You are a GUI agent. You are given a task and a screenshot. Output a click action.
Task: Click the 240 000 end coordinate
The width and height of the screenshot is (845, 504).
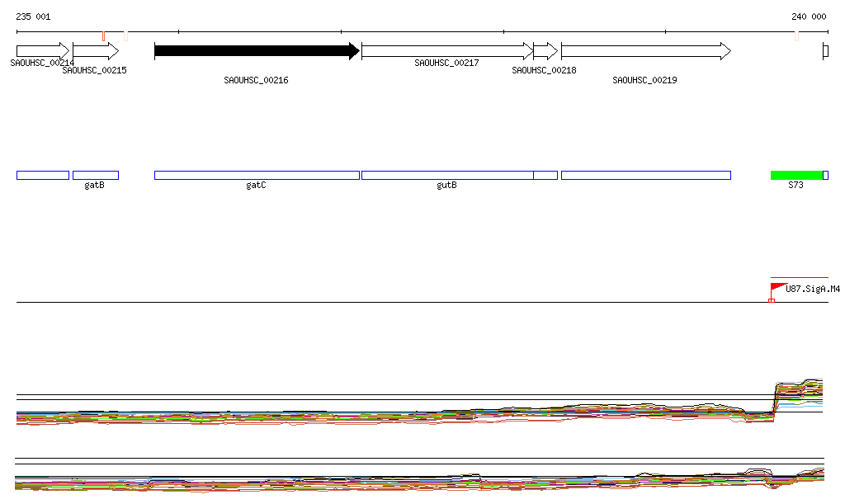809,16
